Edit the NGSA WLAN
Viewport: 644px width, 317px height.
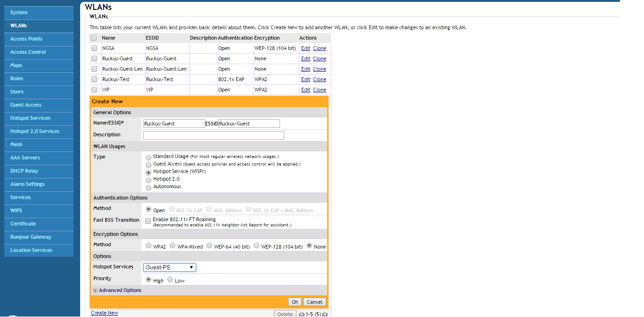click(305, 48)
